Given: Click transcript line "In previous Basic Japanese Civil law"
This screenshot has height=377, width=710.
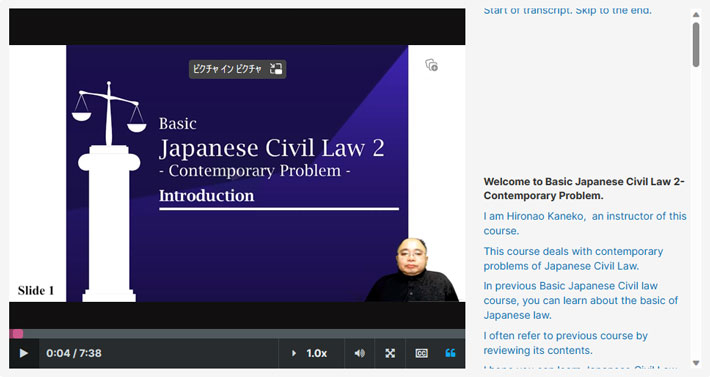Looking at the screenshot, I should (x=580, y=301).
